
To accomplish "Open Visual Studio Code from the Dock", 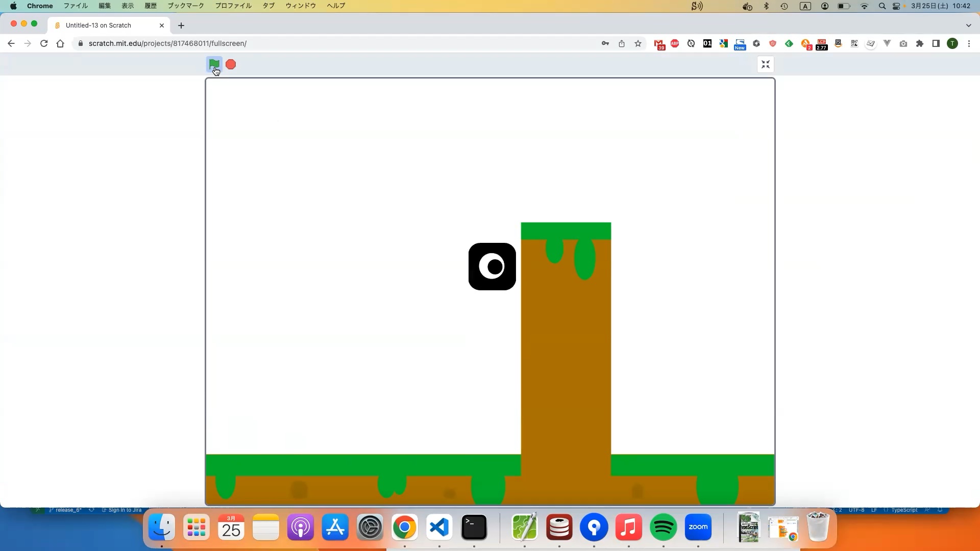I will click(439, 528).
